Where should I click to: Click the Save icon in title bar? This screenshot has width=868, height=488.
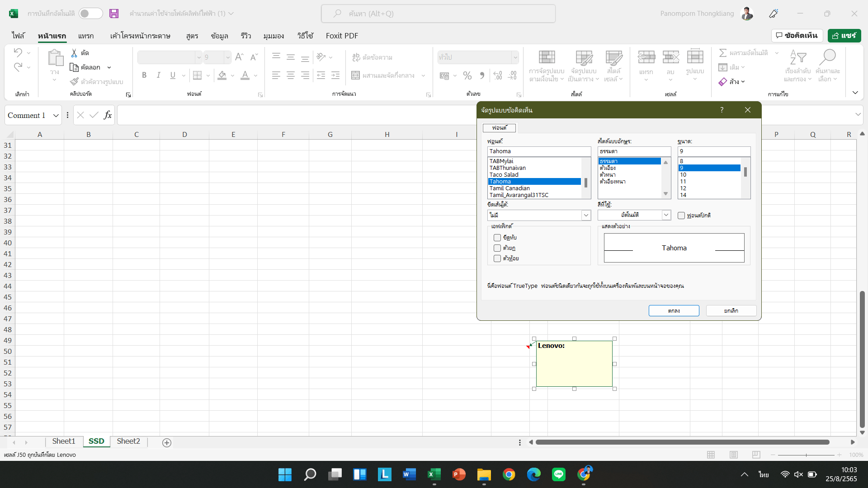(114, 14)
